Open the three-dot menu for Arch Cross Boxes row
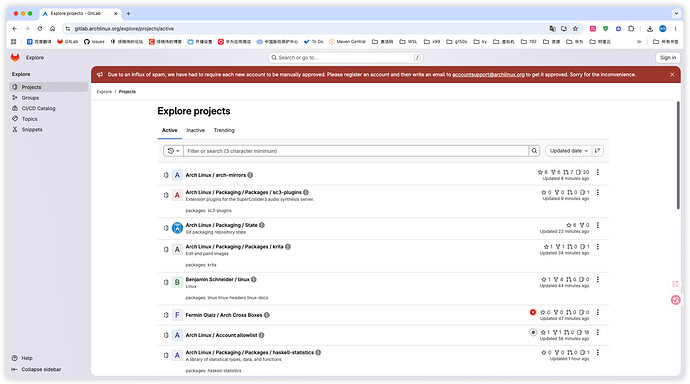 click(x=598, y=312)
